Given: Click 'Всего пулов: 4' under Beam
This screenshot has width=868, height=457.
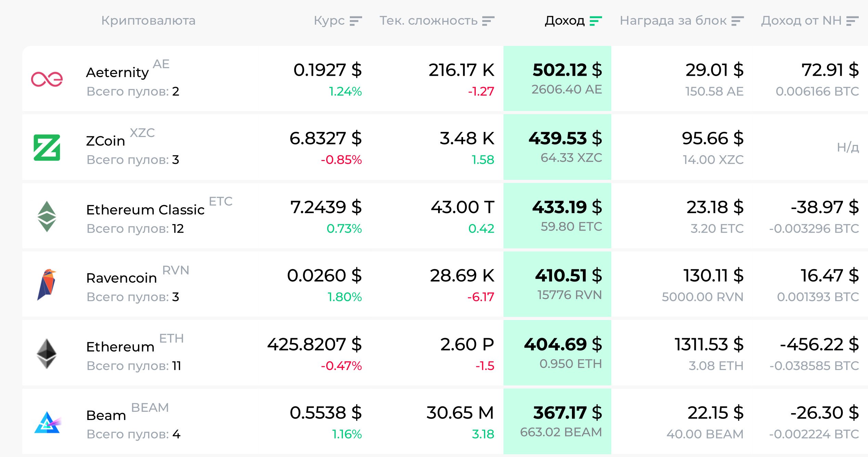Looking at the screenshot, I should (x=133, y=434).
